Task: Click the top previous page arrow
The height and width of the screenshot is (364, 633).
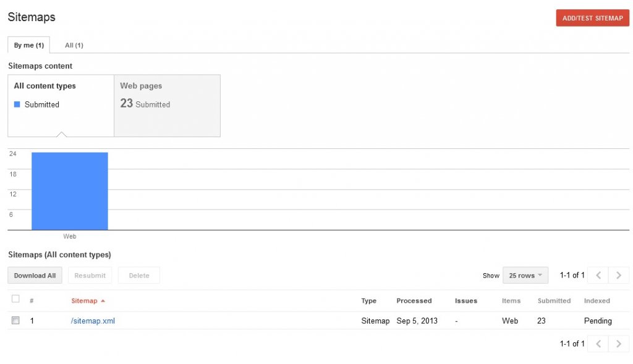Action: [x=598, y=276]
